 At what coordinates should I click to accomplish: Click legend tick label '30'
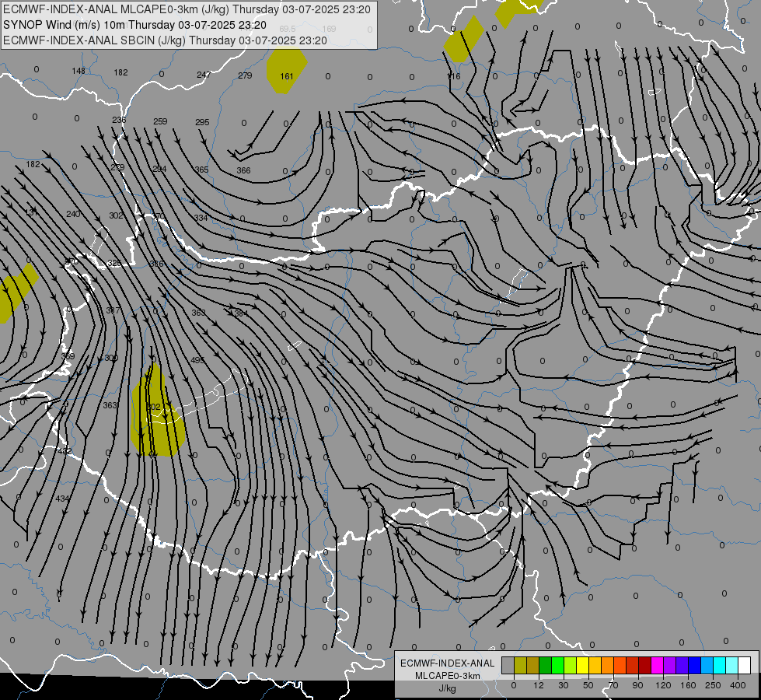[x=563, y=685]
